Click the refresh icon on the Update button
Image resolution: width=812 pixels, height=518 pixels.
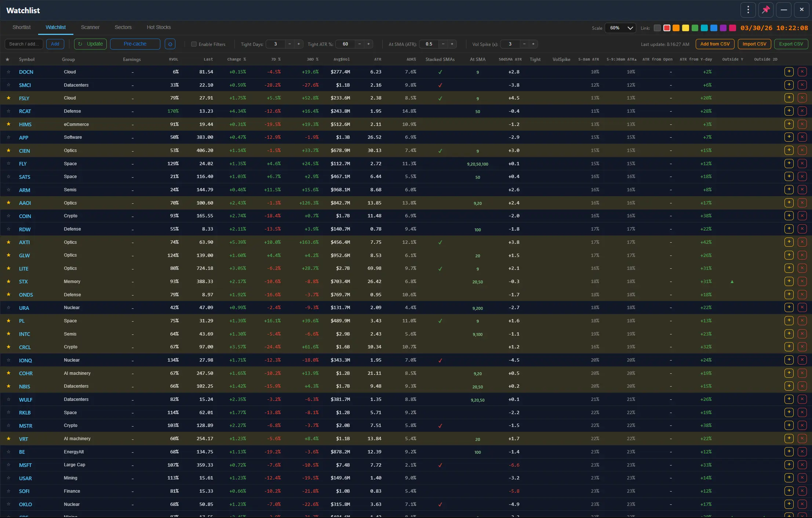[x=80, y=44]
